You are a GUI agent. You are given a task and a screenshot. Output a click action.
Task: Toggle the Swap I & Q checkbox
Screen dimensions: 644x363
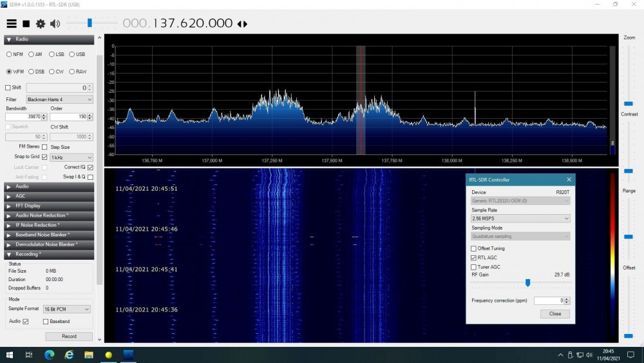[90, 177]
